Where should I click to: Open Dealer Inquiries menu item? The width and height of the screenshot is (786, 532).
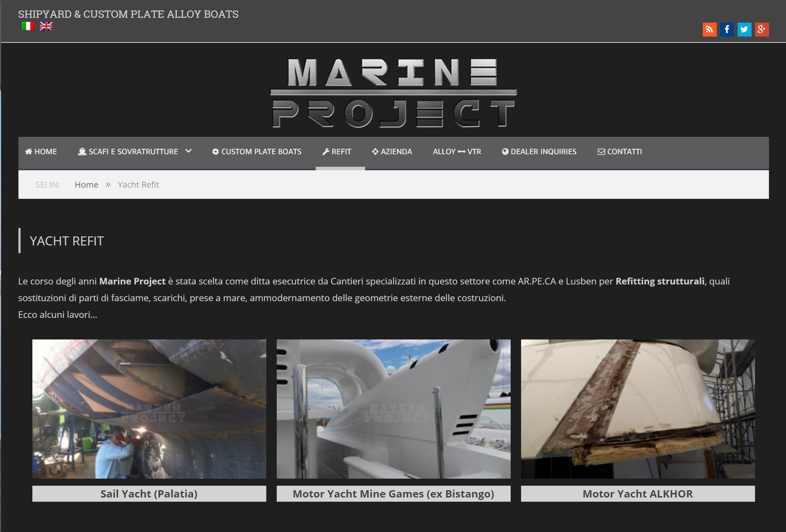point(539,152)
